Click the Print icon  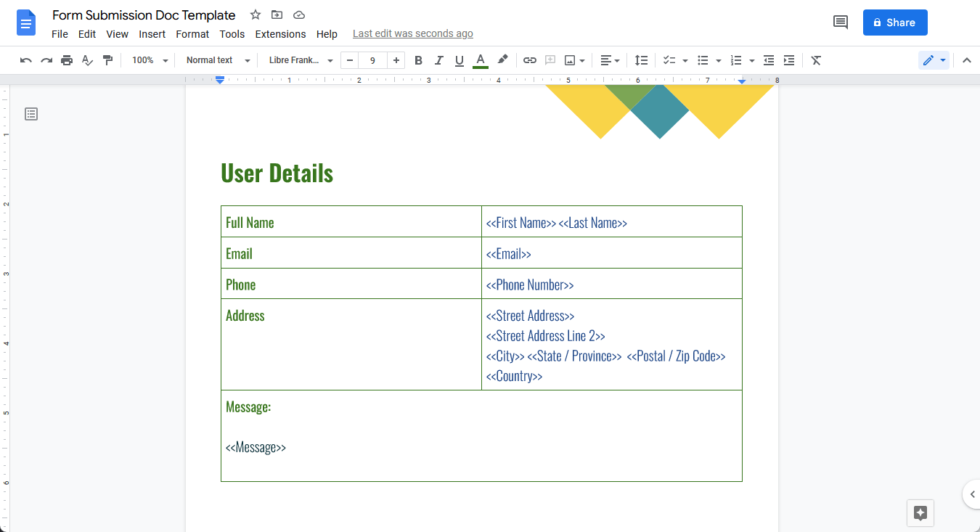67,60
